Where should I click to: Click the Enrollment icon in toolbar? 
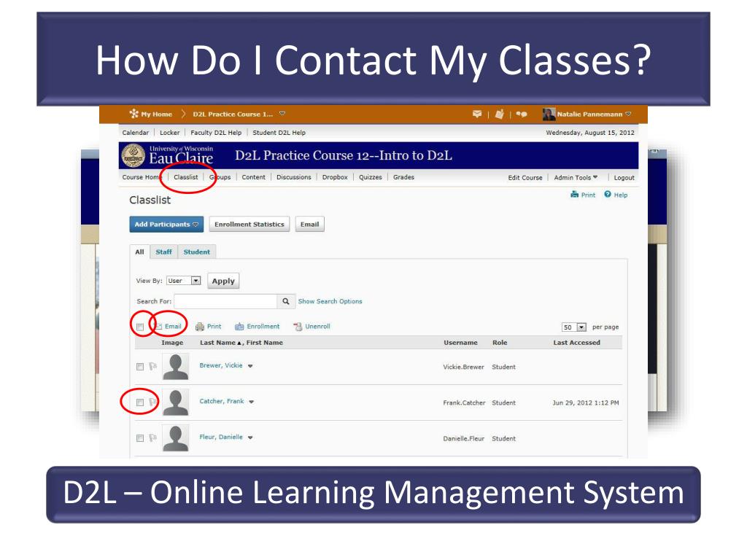239,327
